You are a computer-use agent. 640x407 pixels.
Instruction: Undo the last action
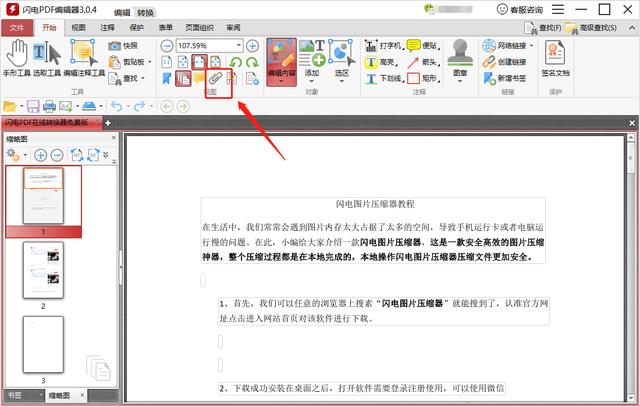point(116,107)
